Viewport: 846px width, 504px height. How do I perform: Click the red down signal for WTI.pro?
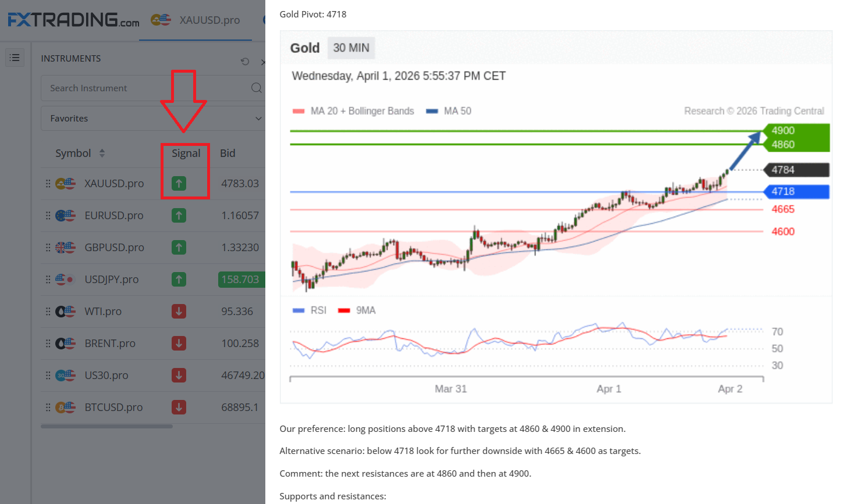(x=179, y=312)
